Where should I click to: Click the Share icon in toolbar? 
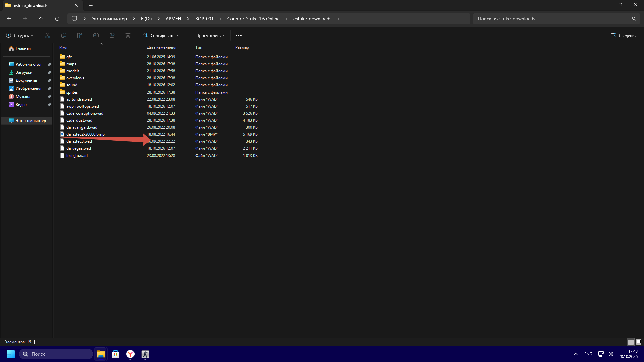[x=112, y=35]
